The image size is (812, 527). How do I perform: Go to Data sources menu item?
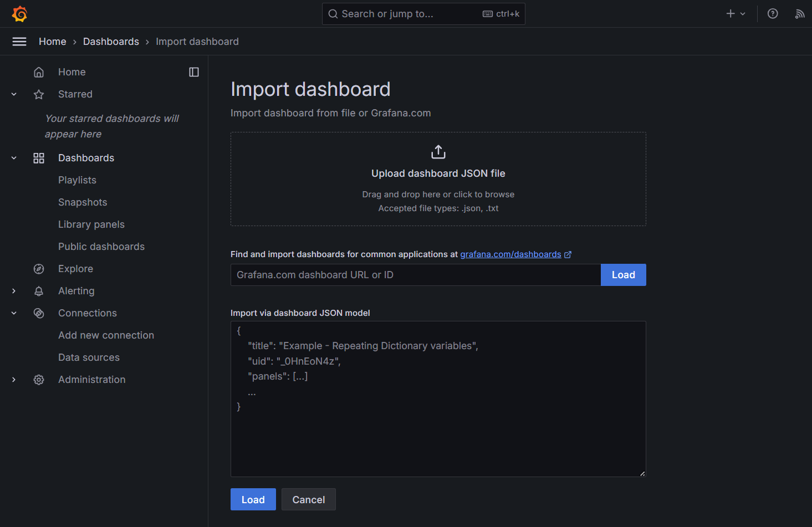tap(89, 357)
